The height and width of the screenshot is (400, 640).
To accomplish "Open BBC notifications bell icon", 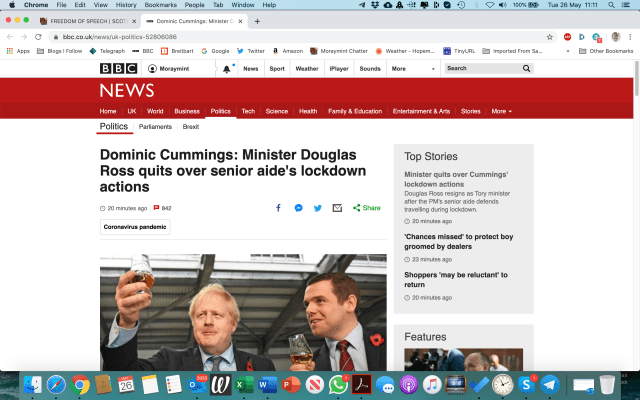I will pyautogui.click(x=227, y=69).
